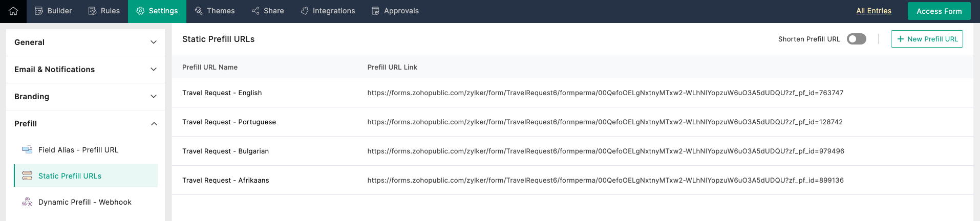Click the Share icon
980x221 pixels.
[x=255, y=11]
